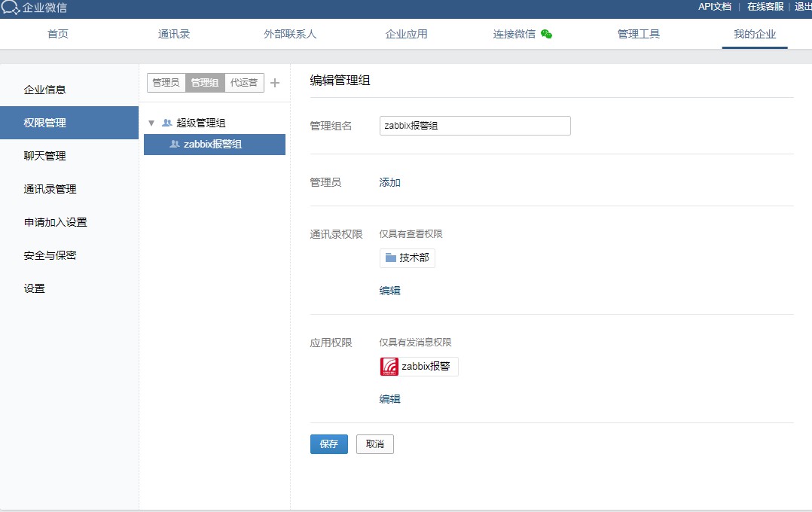This screenshot has height=512, width=812.
Task: Select the zabbix报警组 tree item
Action: coord(213,145)
